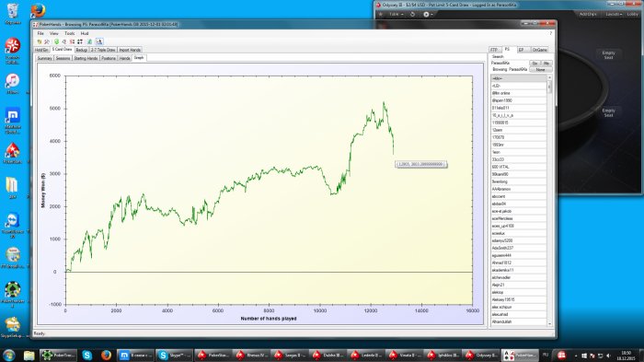The image size is (644, 362).
Task: Click the player search input field
Action: click(x=510, y=64)
